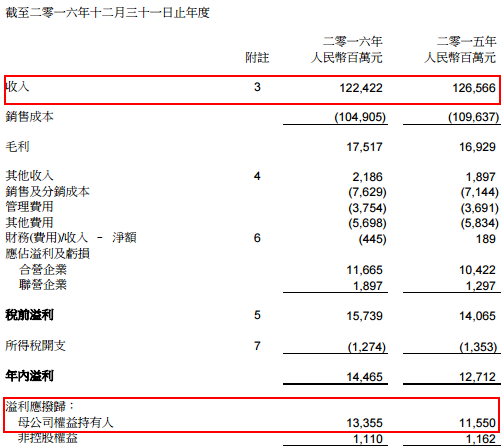
Task: Click note 7 in the 所得稅開支 row
Action: pyautogui.click(x=257, y=346)
